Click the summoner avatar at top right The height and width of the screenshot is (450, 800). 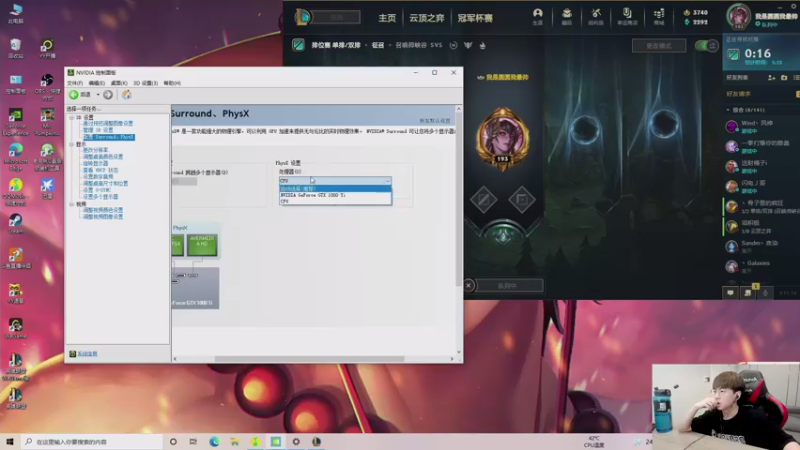pos(738,16)
